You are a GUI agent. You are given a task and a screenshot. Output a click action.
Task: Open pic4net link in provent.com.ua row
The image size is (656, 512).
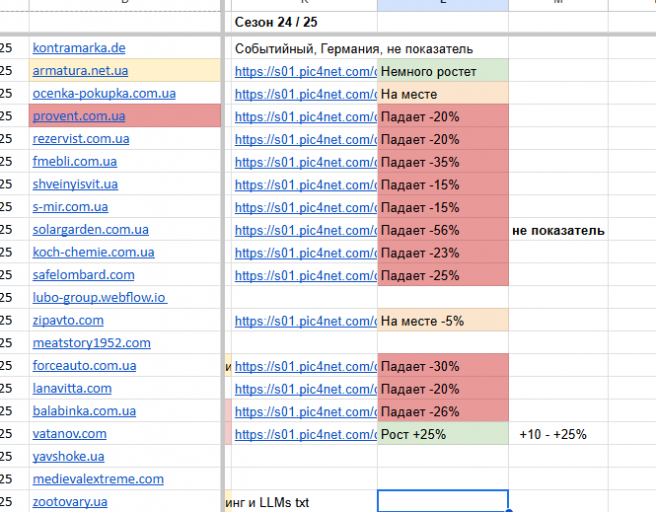pos(306,117)
